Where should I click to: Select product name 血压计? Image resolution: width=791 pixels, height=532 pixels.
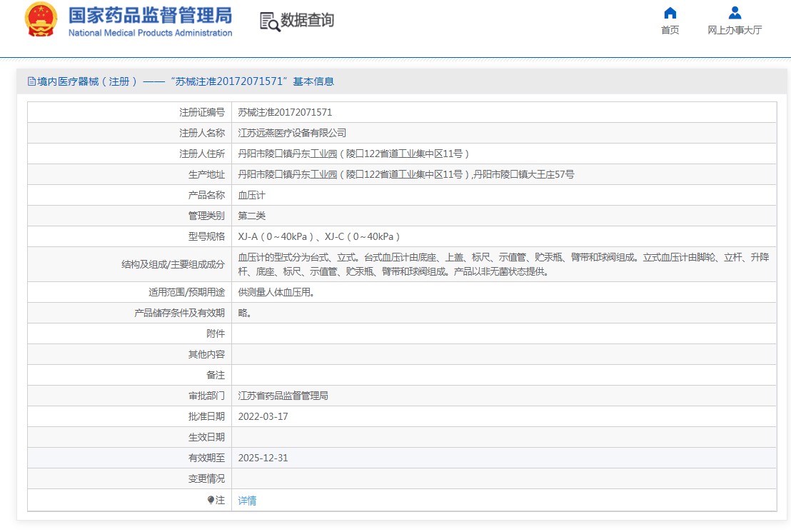(251, 195)
